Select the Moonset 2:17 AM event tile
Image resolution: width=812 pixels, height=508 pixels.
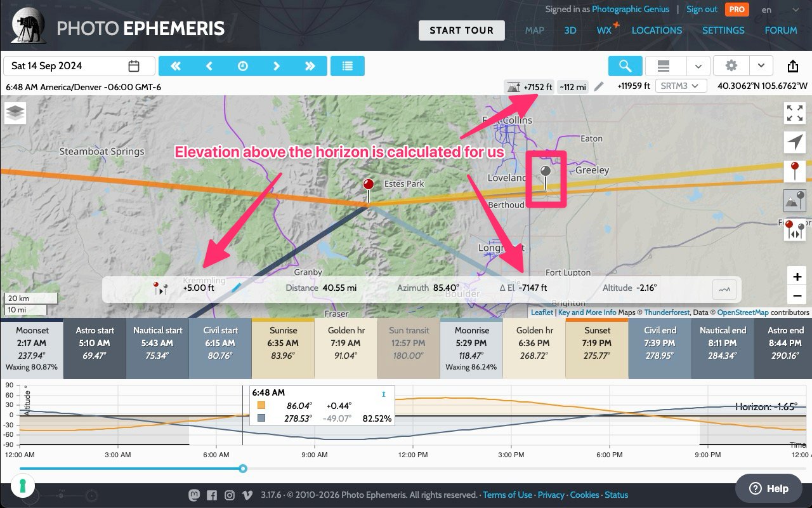(x=32, y=349)
